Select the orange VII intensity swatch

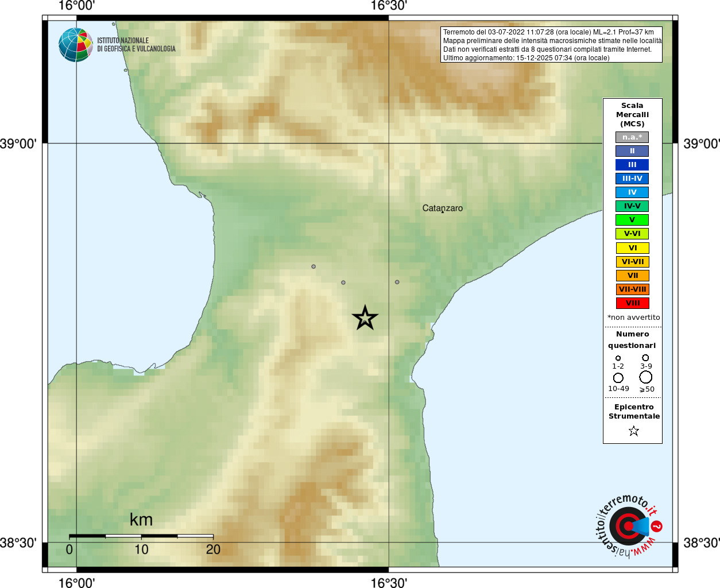click(632, 276)
